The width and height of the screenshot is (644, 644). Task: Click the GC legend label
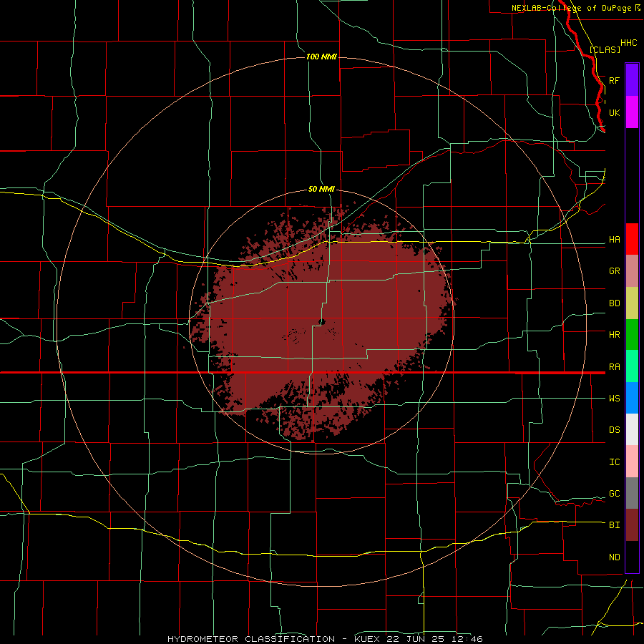coord(614,493)
